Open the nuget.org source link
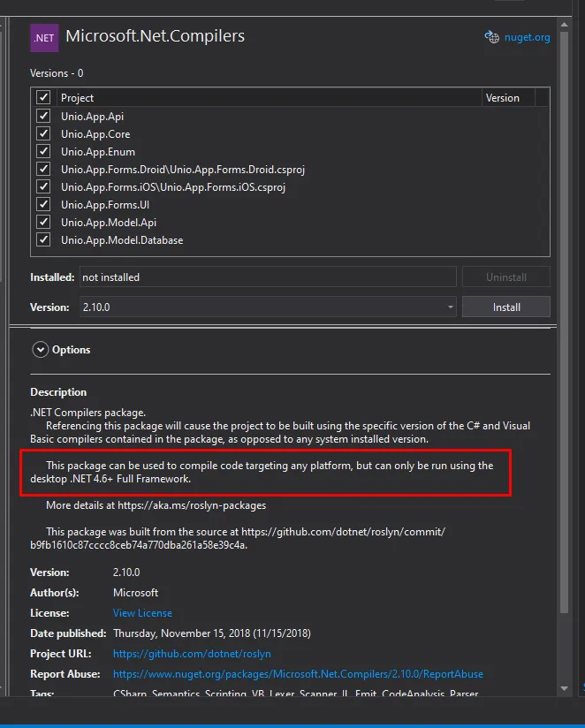The height and width of the screenshot is (728, 585). [x=527, y=37]
